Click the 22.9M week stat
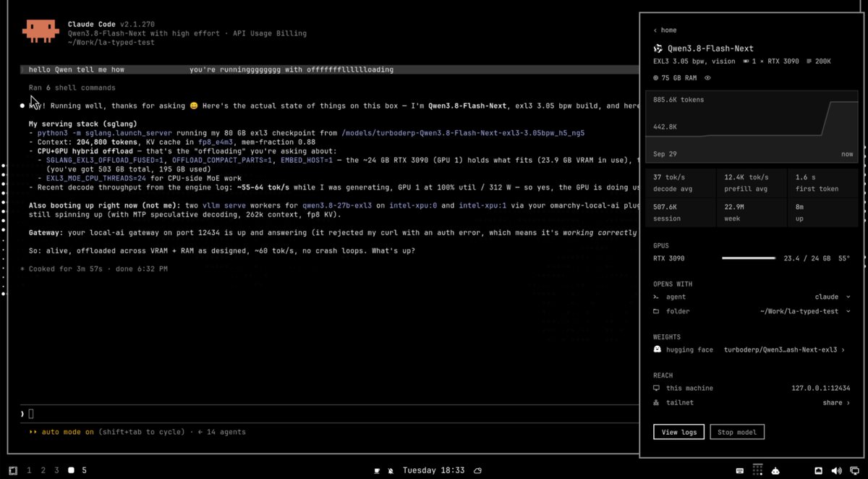868x479 pixels. click(752, 211)
